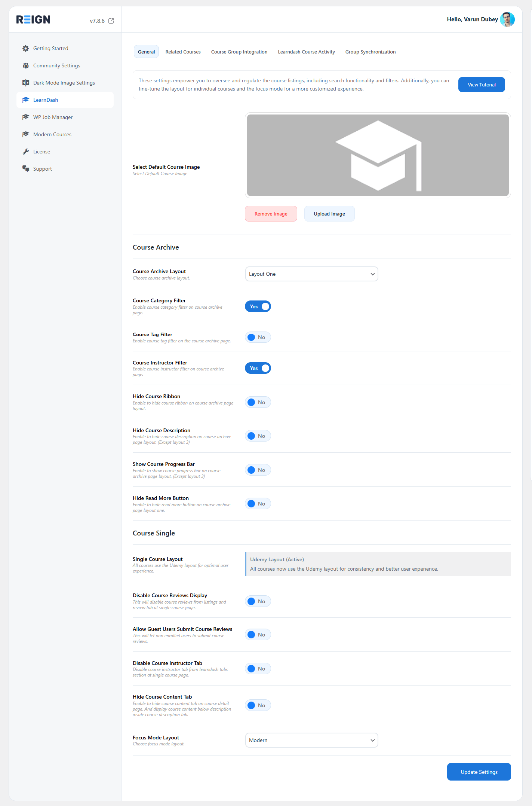The image size is (532, 806).
Task: Click the Modern Courses graduation cap icon
Action: coord(25,134)
